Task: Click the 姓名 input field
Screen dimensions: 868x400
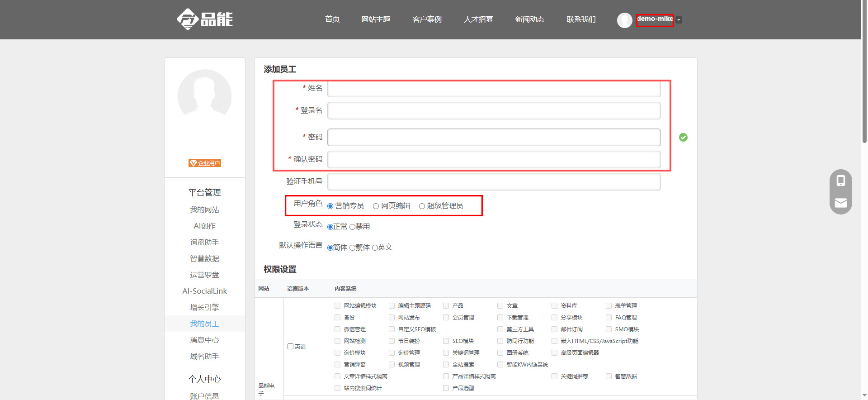Action: 494,88
